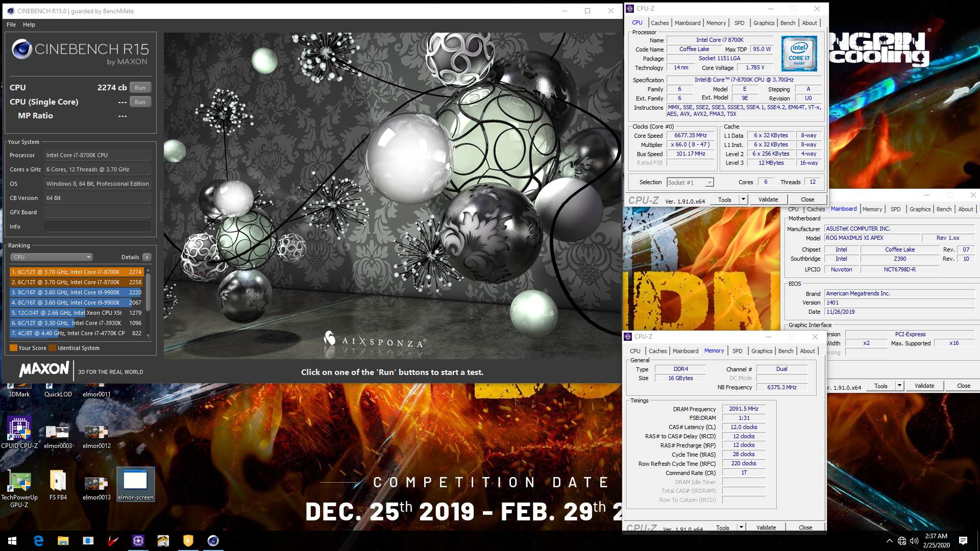Open the Cinebench Help menu
Screen dimensions: 980x551
[x=29, y=24]
